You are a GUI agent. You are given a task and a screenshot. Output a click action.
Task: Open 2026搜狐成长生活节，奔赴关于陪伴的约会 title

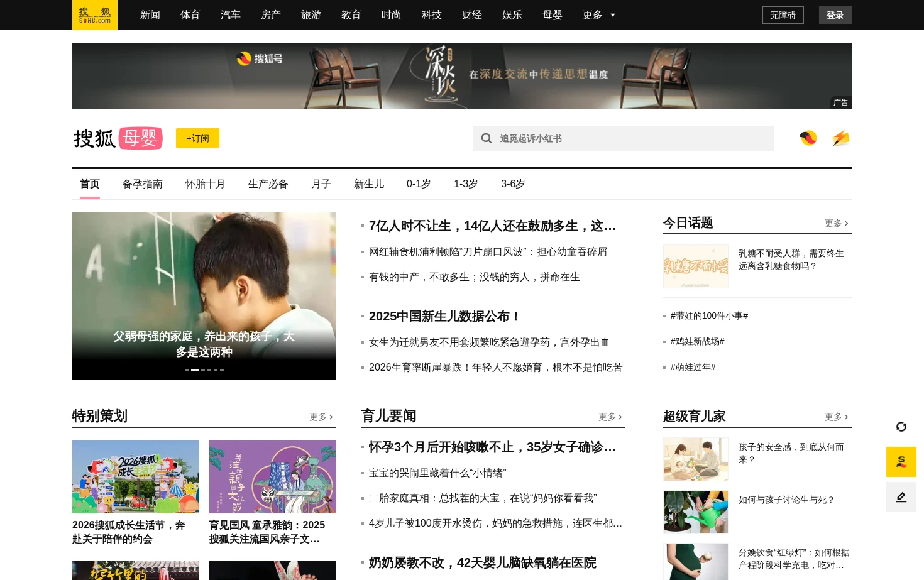pyautogui.click(x=129, y=532)
